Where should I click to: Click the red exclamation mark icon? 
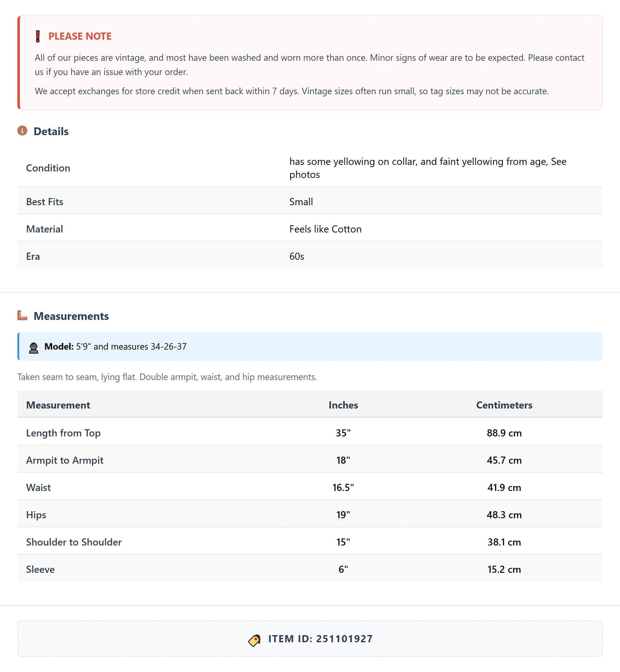(38, 36)
